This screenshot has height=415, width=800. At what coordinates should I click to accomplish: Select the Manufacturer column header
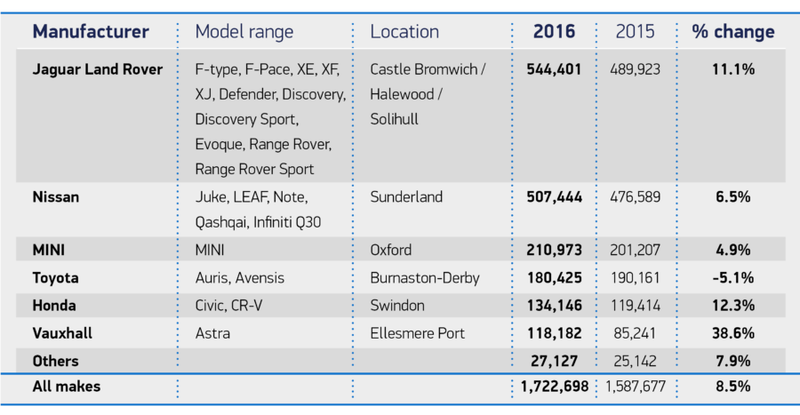91,32
